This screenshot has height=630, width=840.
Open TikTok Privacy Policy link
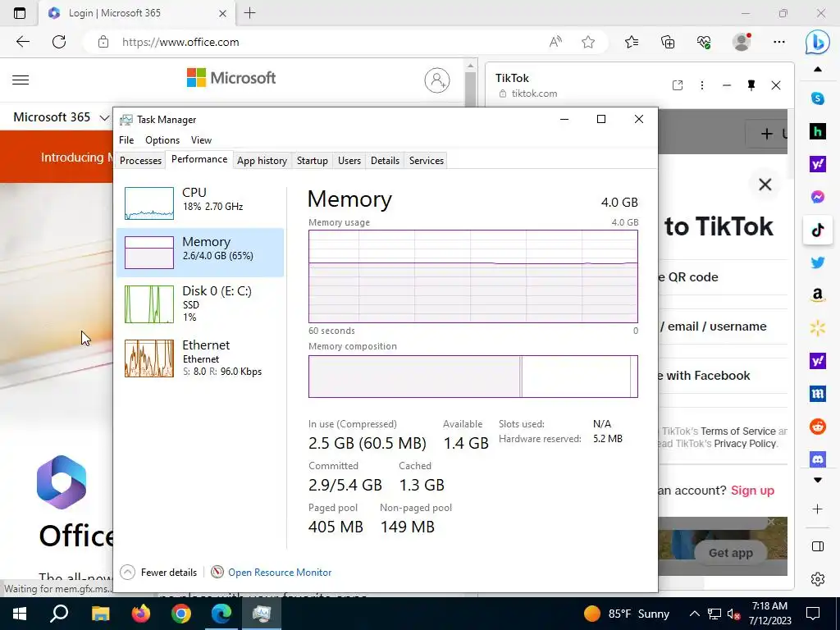[x=745, y=444]
